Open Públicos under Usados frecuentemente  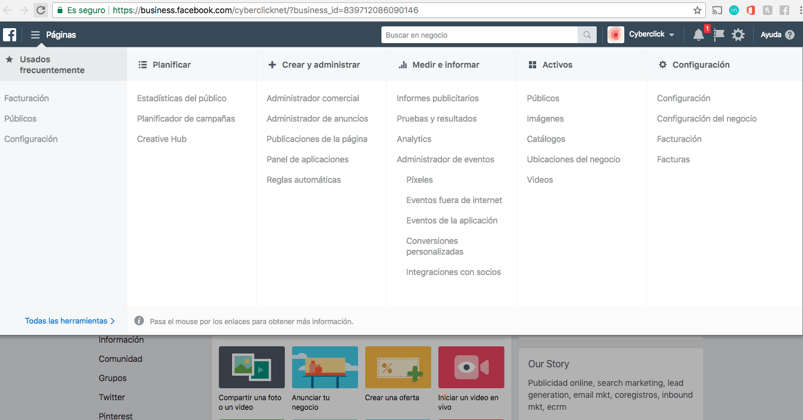[20, 118]
